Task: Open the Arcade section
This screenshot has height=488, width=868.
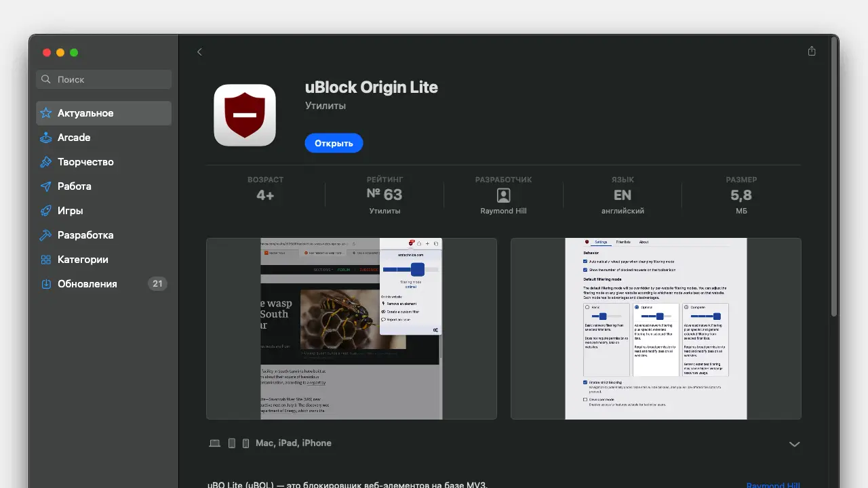Action: [104, 138]
